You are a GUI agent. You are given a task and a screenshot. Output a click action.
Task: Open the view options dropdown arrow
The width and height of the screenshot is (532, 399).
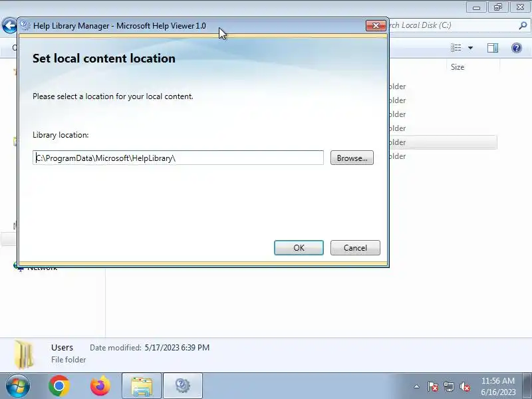coord(470,48)
